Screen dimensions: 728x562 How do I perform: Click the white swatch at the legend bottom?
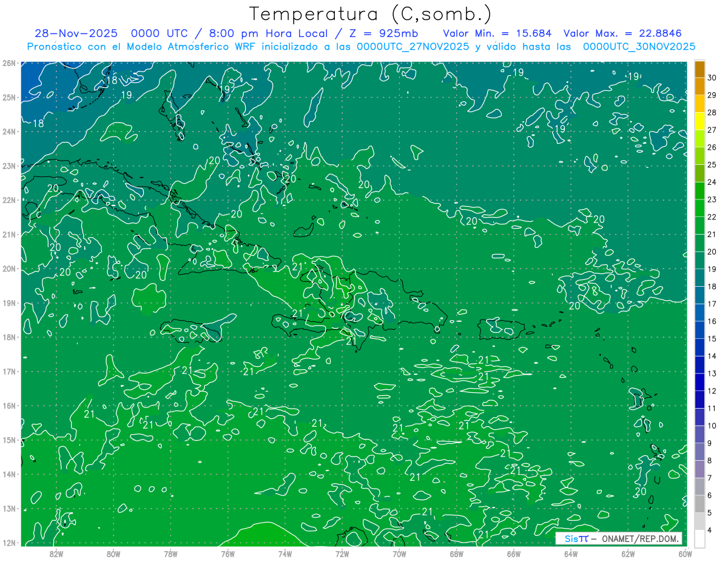coord(699,538)
